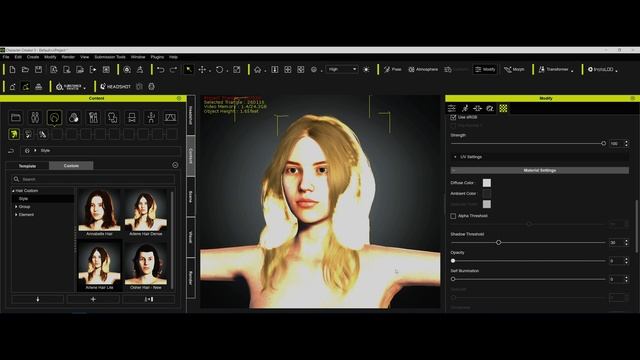Click the Search field in Content panel
This screenshot has height=360, width=640.
pos(93,179)
